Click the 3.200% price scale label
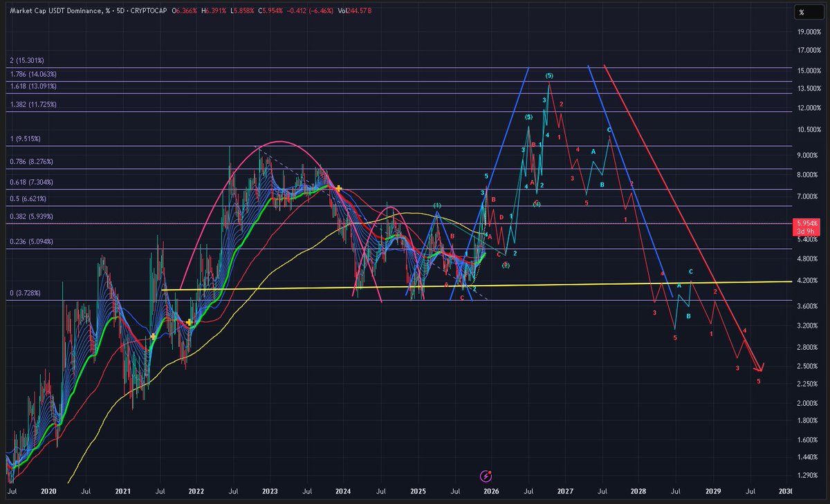Viewport: 830px width, 504px height. [807, 326]
